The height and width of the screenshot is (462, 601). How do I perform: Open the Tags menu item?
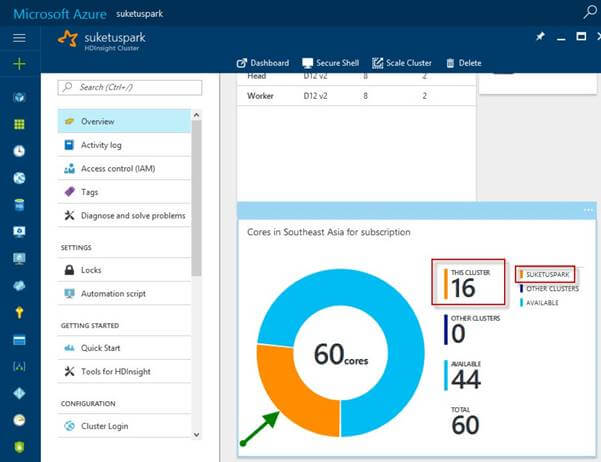coord(124,192)
